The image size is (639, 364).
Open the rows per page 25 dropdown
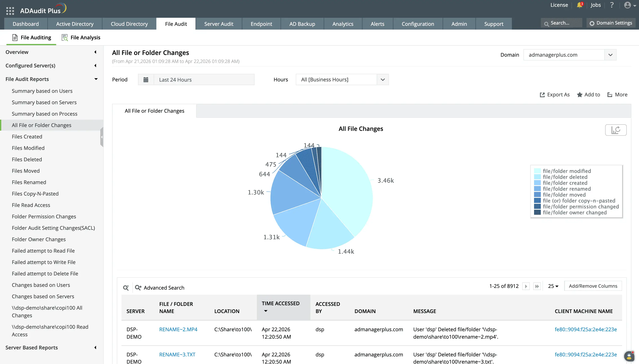pyautogui.click(x=553, y=286)
